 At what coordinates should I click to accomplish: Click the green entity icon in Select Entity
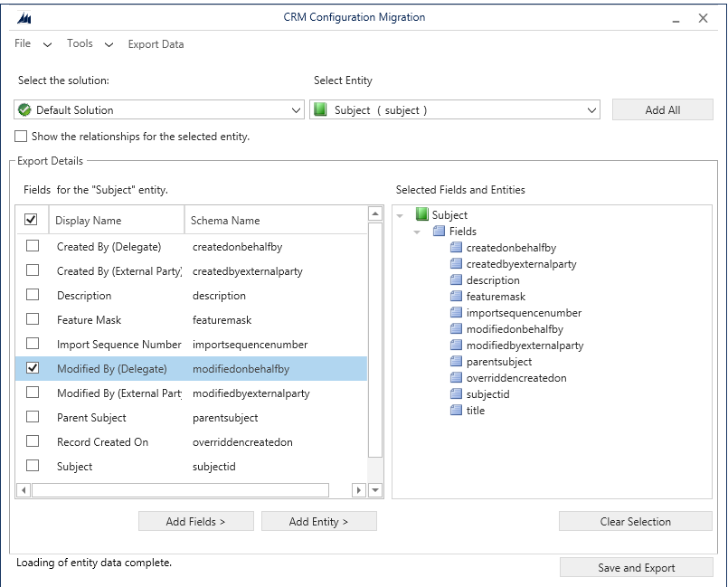[320, 109]
